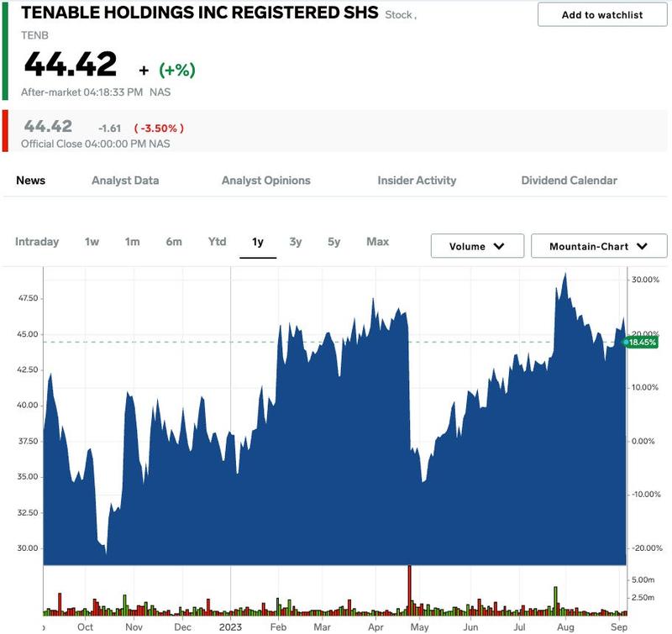Image resolution: width=672 pixels, height=634 pixels.
Task: Open the Volume dropdown
Action: pyautogui.click(x=477, y=246)
